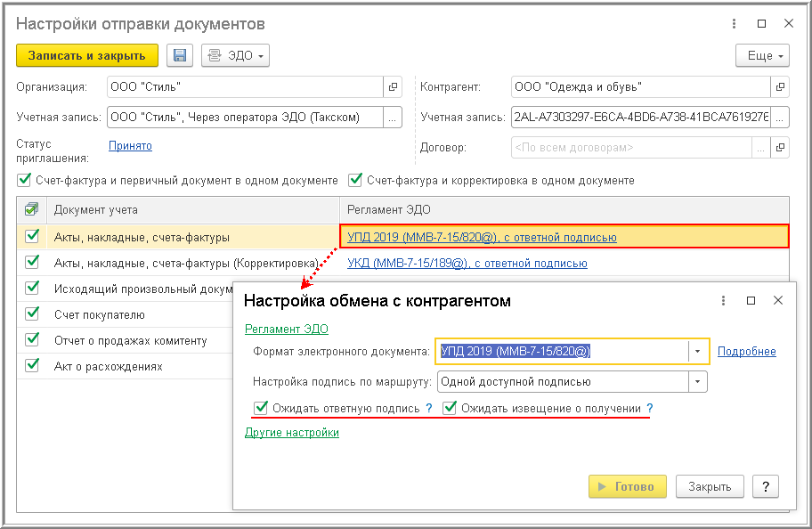Toggle 'Ожидать ответную подпись' checkbox
Image resolution: width=812 pixels, height=529 pixels.
pos(261,408)
